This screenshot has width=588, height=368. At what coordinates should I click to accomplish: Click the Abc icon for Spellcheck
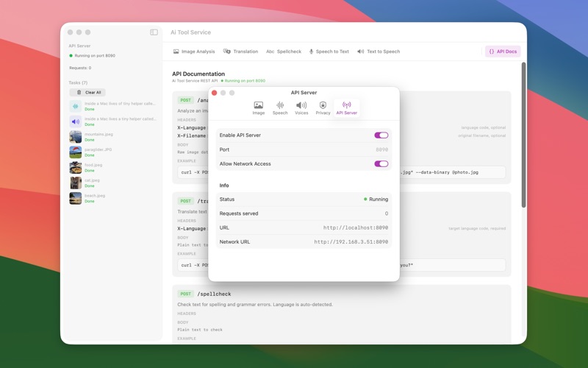270,52
